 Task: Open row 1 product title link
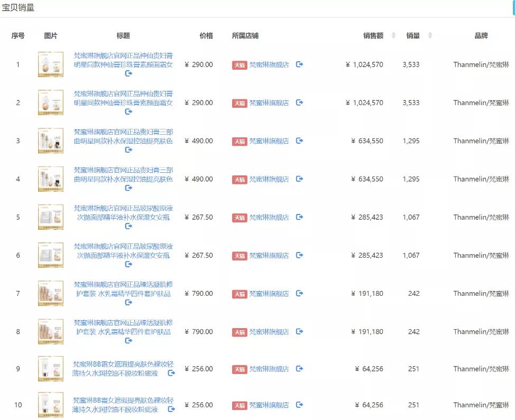123,60
